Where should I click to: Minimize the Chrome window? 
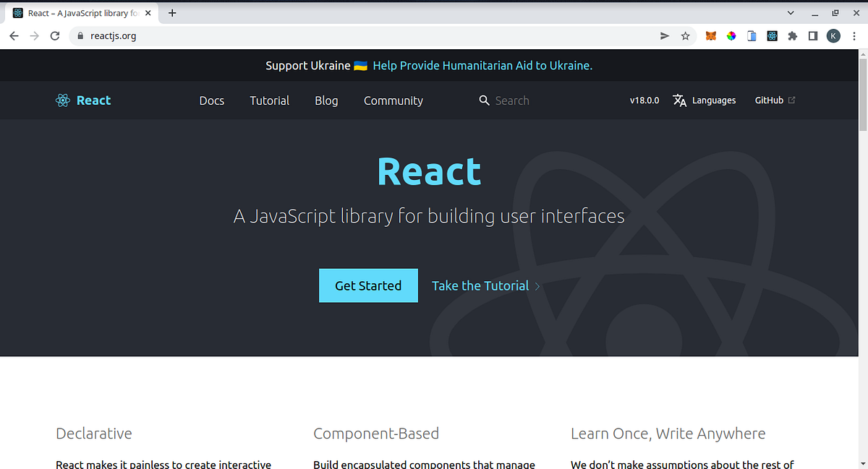(x=814, y=13)
